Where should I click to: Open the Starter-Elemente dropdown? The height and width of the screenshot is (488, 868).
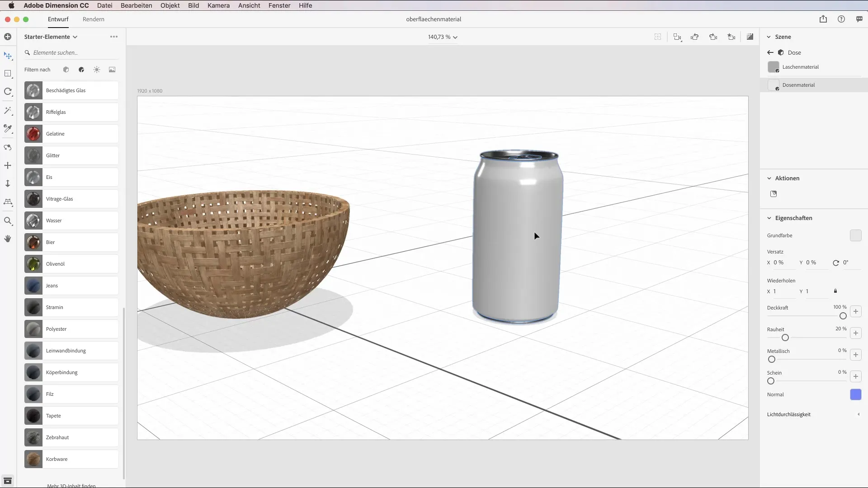(x=51, y=37)
